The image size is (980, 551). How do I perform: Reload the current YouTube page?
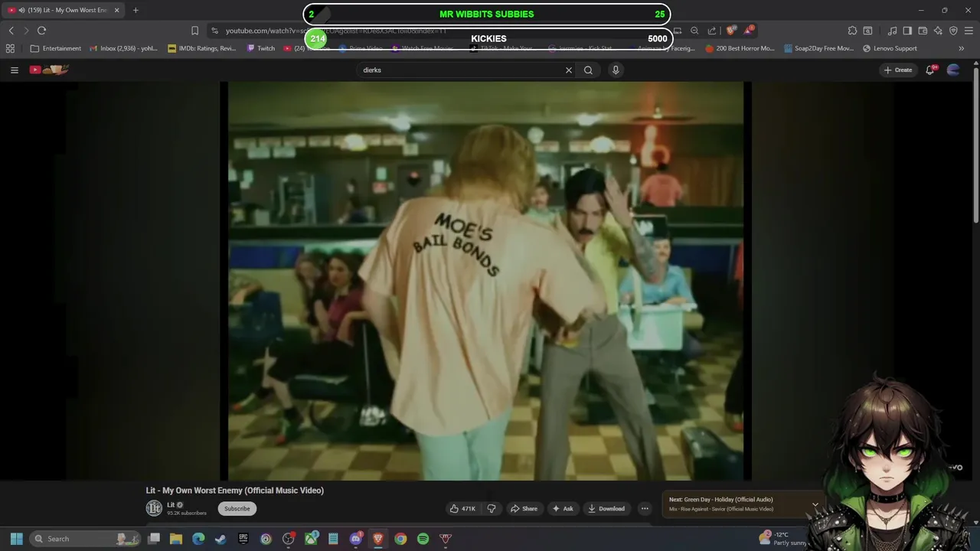[x=41, y=31]
